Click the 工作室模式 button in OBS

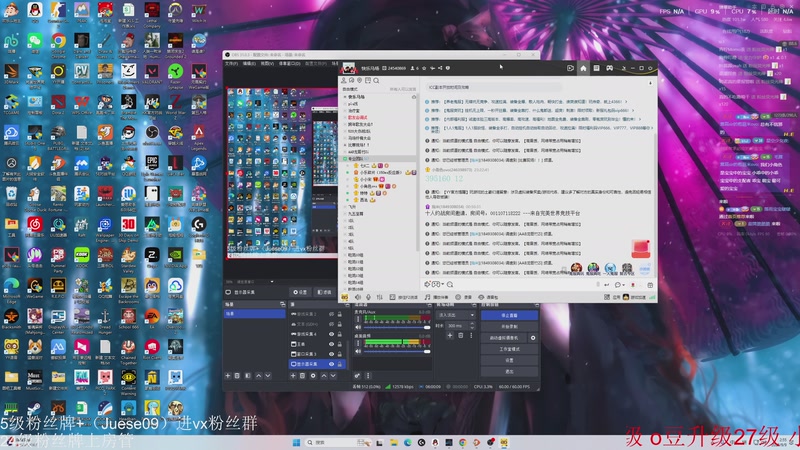click(509, 349)
